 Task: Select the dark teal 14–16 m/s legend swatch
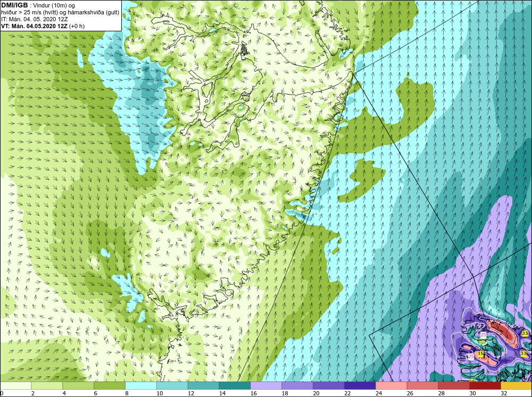click(235, 386)
